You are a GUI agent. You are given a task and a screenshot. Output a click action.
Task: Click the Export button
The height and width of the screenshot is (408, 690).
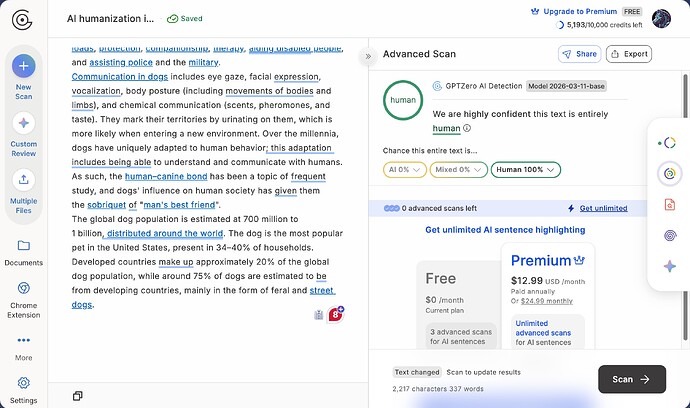tap(629, 54)
